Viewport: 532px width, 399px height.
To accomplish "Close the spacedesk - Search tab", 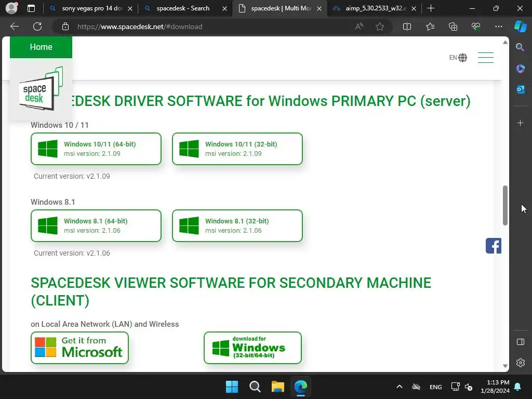I will click(x=224, y=8).
